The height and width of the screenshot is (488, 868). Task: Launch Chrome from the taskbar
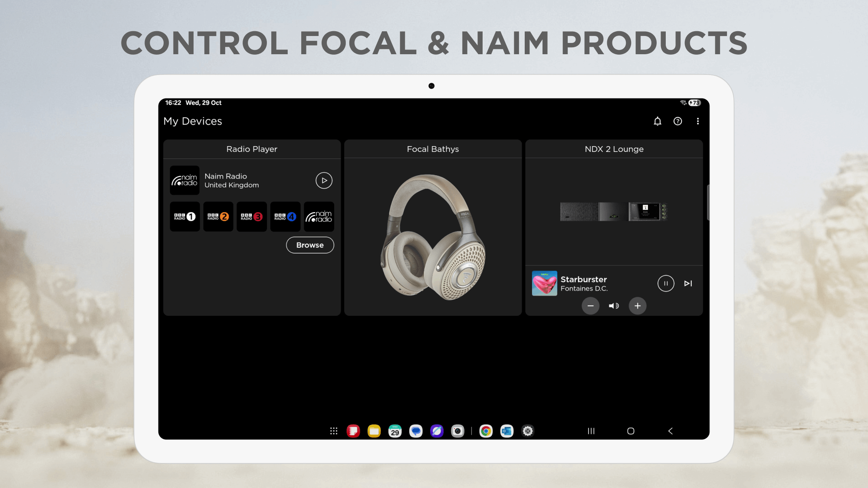pyautogui.click(x=486, y=431)
